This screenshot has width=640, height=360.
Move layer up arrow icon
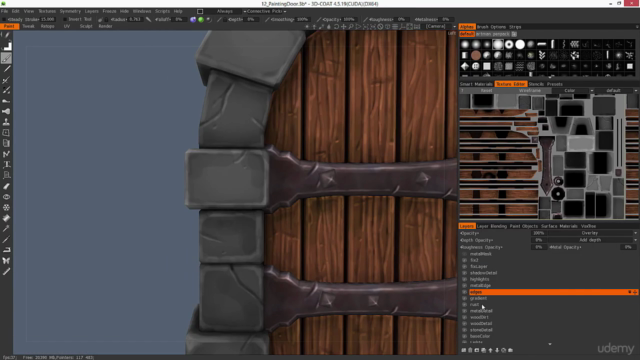click(490, 350)
